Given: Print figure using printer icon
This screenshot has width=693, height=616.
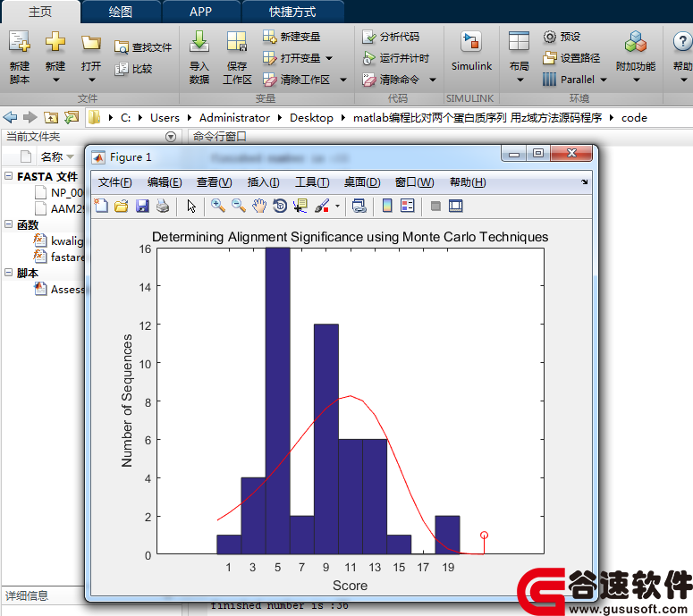Looking at the screenshot, I should tap(162, 206).
